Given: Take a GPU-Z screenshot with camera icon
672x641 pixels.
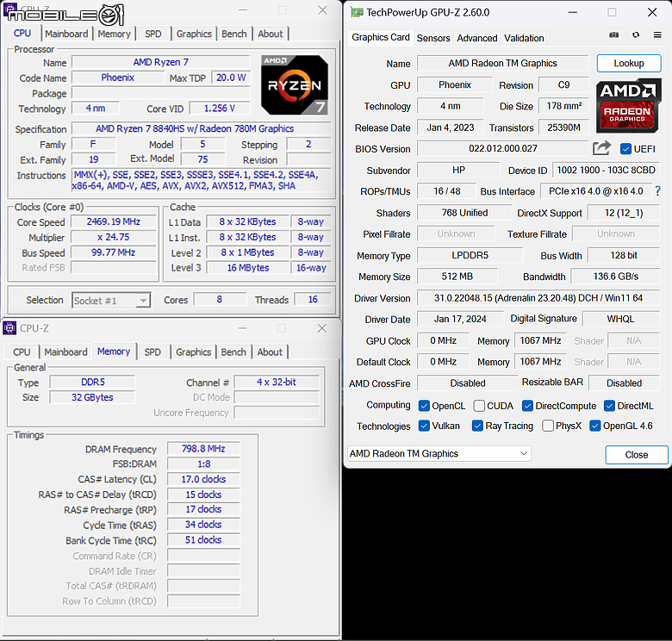Looking at the screenshot, I should pyautogui.click(x=613, y=34).
